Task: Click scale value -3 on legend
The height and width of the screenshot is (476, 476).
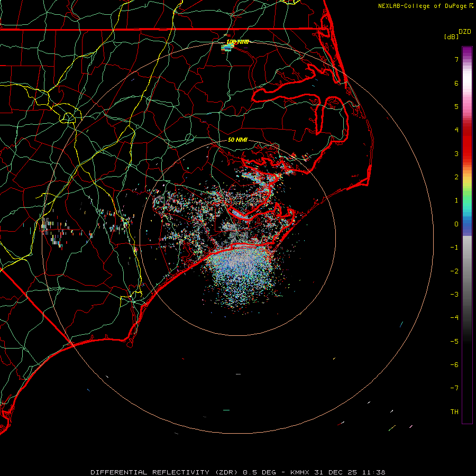Action: [x=454, y=295]
